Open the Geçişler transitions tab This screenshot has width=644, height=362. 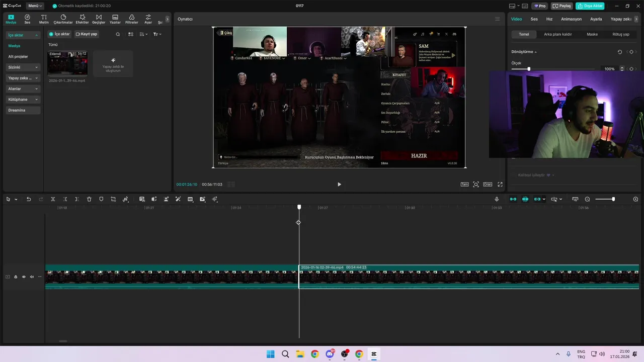click(x=99, y=19)
